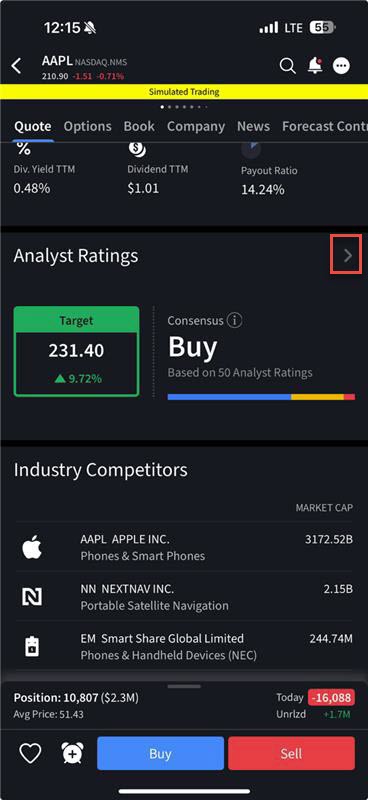The image size is (368, 800).
Task: Tap the analyst ratings distribution color bar
Action: [261, 396]
